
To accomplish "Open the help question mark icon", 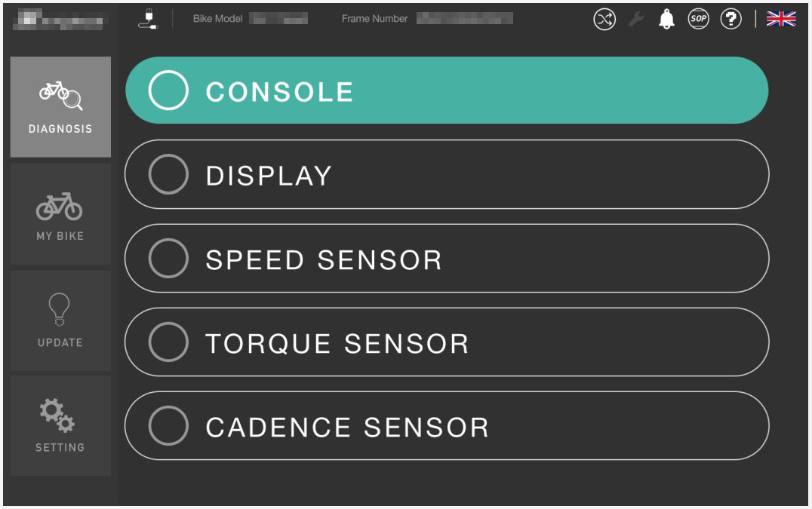I will pos(730,20).
